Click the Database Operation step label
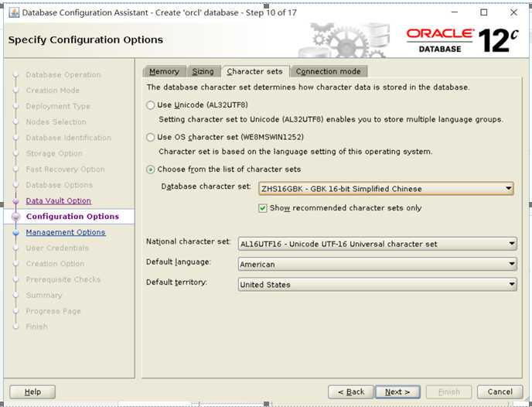This screenshot has width=532, height=407. coord(63,75)
